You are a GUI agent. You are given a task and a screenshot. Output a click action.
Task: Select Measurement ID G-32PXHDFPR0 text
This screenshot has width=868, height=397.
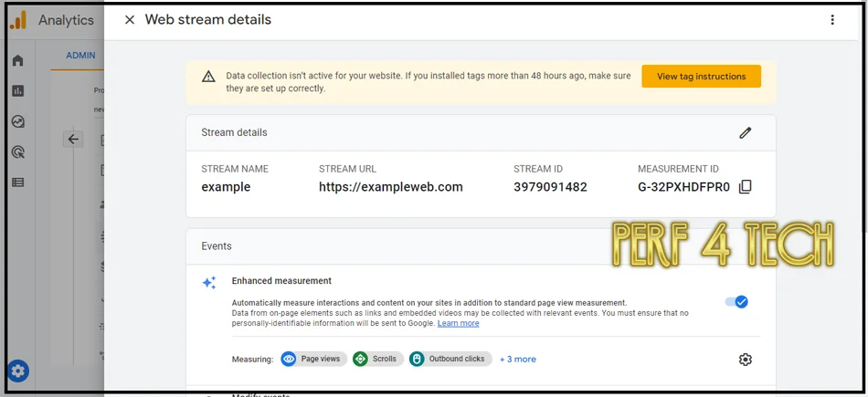(684, 187)
